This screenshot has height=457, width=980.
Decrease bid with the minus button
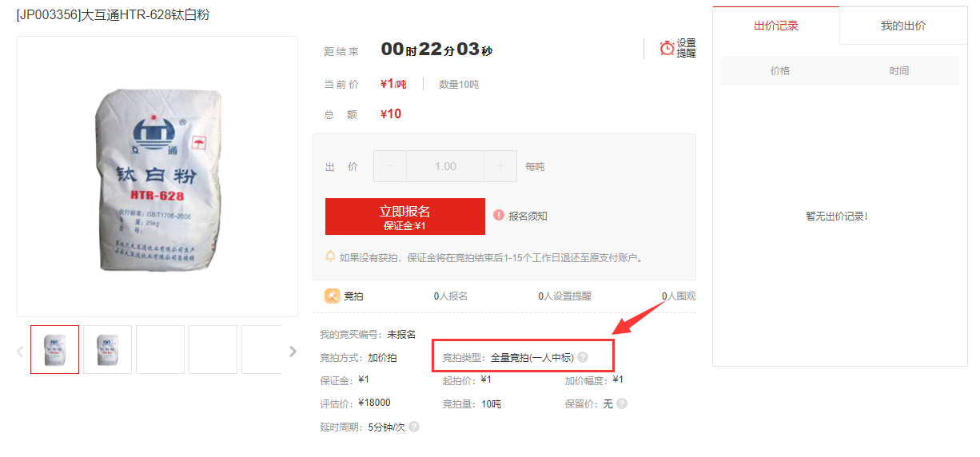(390, 166)
